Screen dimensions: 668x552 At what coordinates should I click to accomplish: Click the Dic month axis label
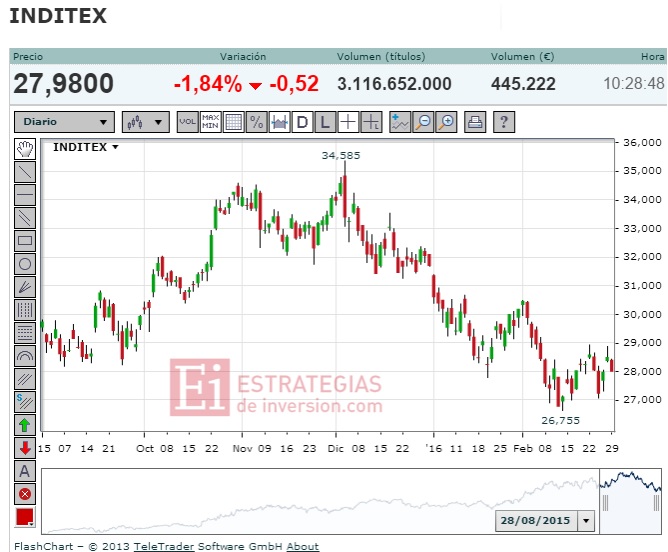(x=336, y=448)
